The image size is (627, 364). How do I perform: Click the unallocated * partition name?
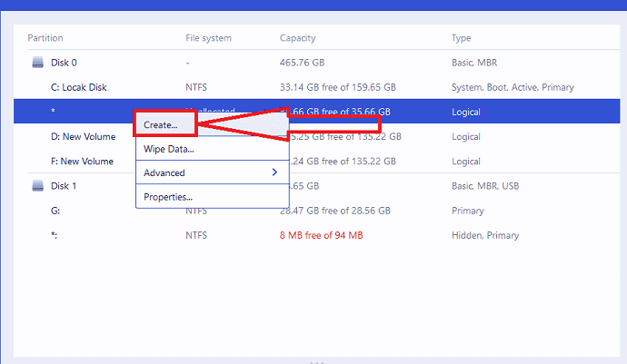pyautogui.click(x=53, y=111)
